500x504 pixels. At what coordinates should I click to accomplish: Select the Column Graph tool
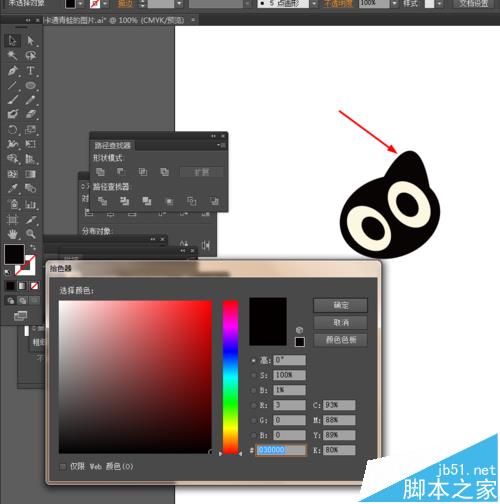click(30, 204)
